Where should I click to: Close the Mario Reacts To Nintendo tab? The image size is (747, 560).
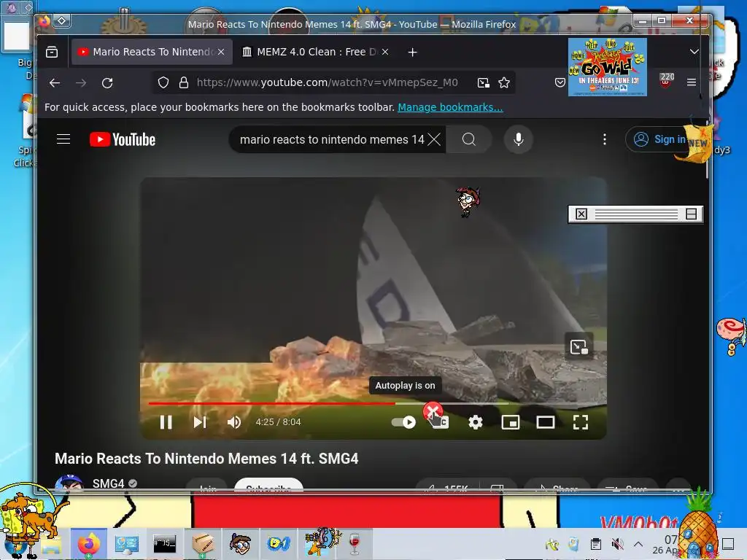coord(221,52)
